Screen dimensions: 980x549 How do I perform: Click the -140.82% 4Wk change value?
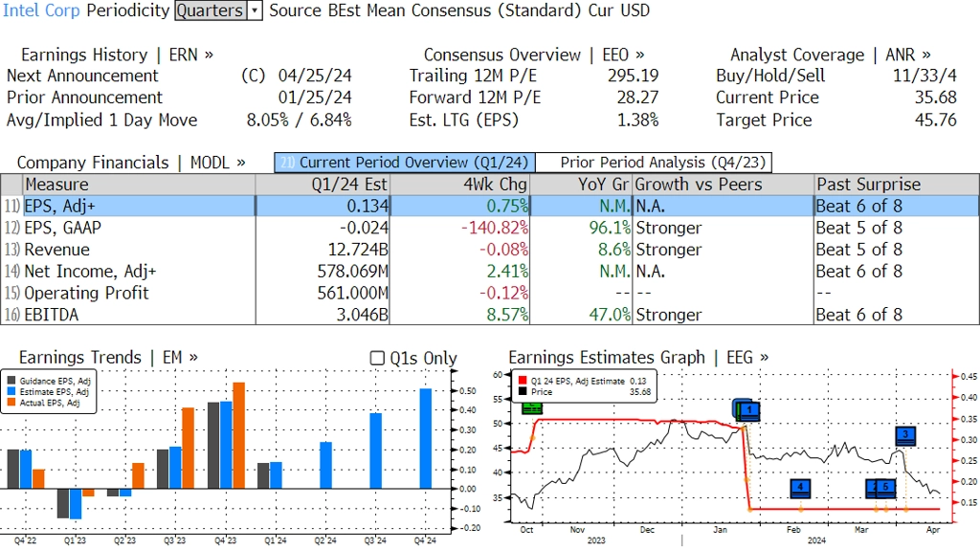point(495,228)
